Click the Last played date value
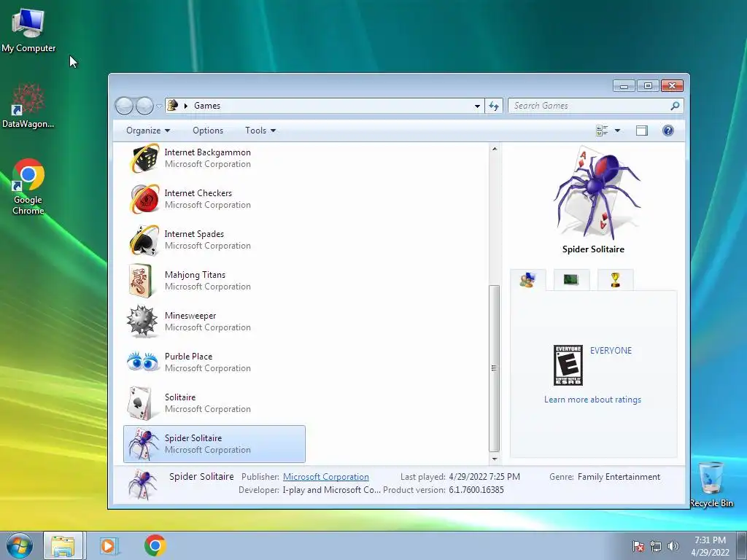 pyautogui.click(x=484, y=477)
